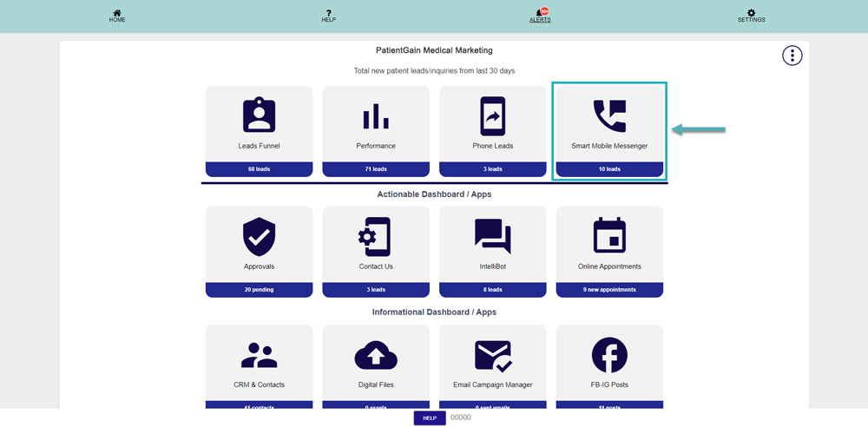Click the blue HELP button at bottom
The image size is (868, 427).
(430, 418)
